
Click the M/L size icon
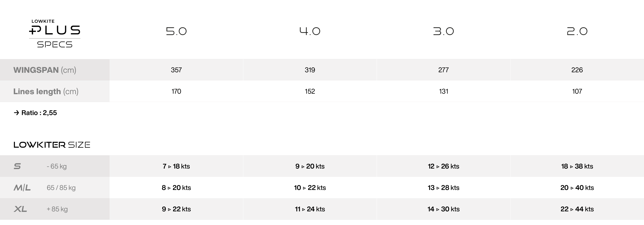click(22, 188)
